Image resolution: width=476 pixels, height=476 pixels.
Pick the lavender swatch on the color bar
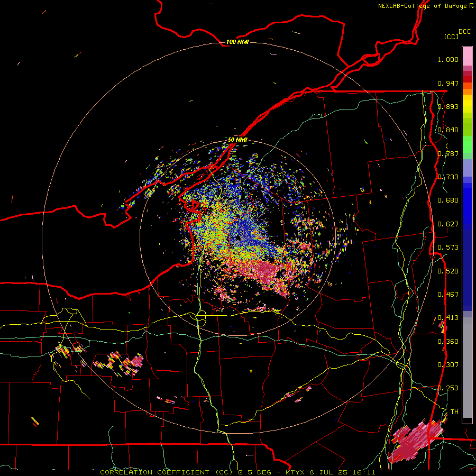point(467,168)
